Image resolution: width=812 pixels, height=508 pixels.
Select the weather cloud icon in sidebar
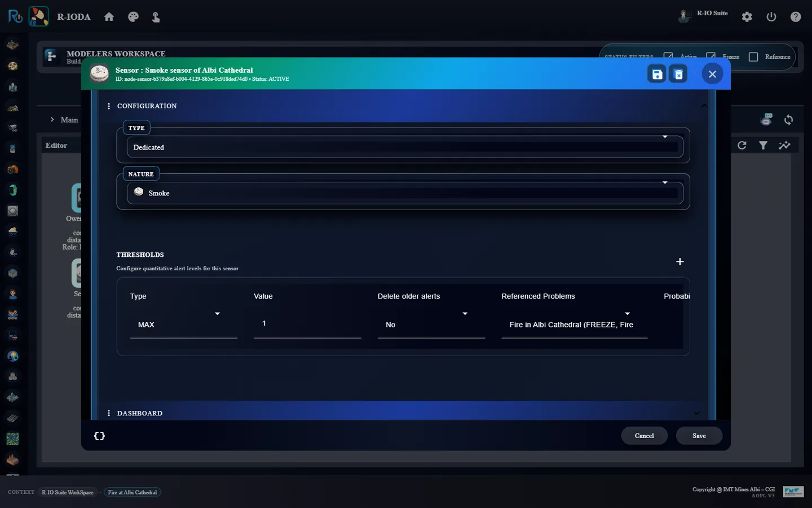click(12, 231)
